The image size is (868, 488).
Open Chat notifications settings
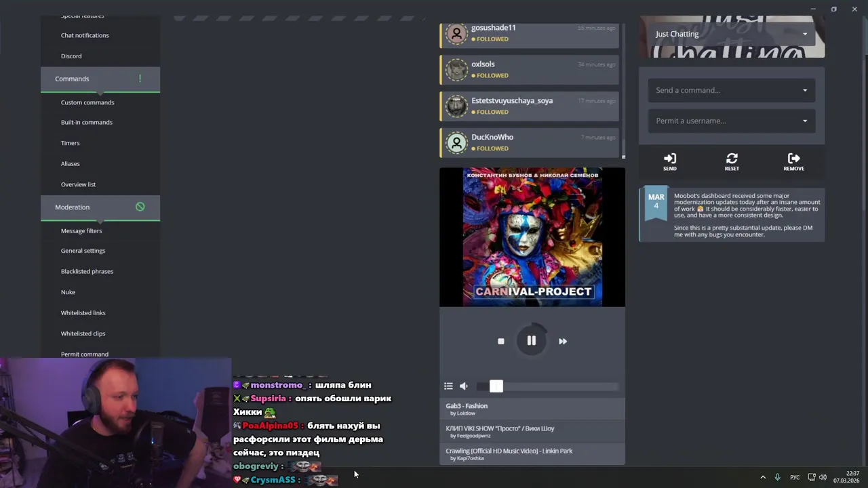click(85, 35)
